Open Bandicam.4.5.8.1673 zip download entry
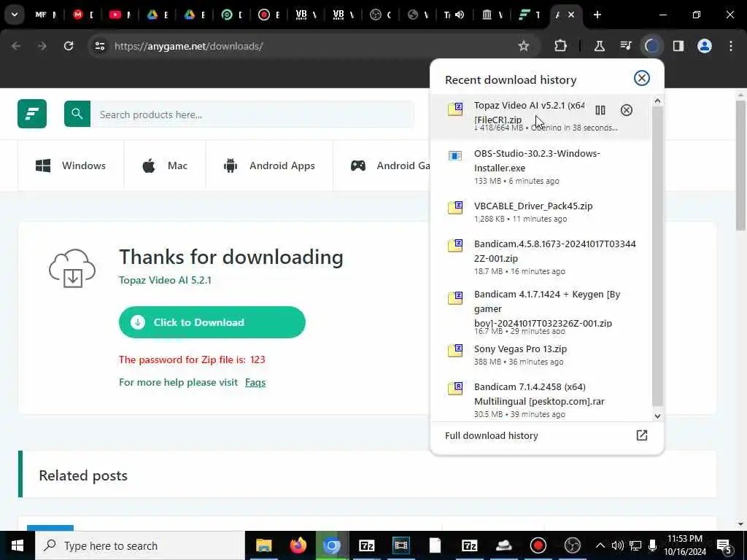Image resolution: width=747 pixels, height=560 pixels. (x=541, y=257)
